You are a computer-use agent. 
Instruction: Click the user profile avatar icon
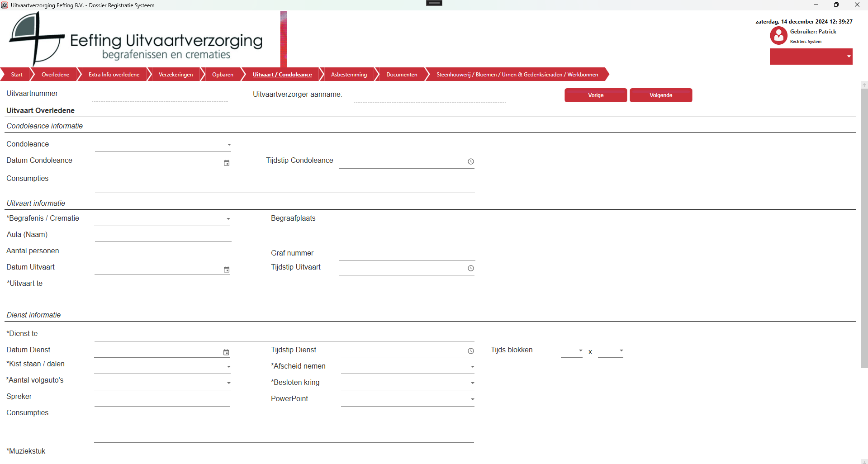pos(778,36)
